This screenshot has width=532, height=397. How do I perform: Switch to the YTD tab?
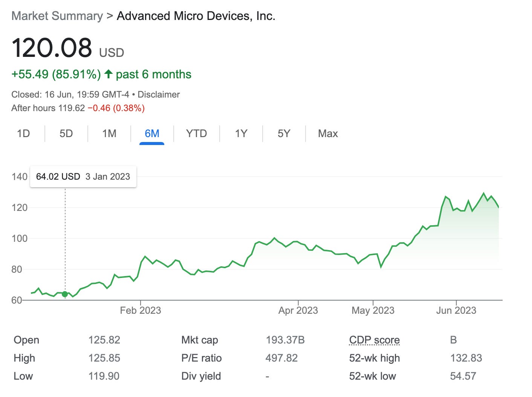point(196,134)
